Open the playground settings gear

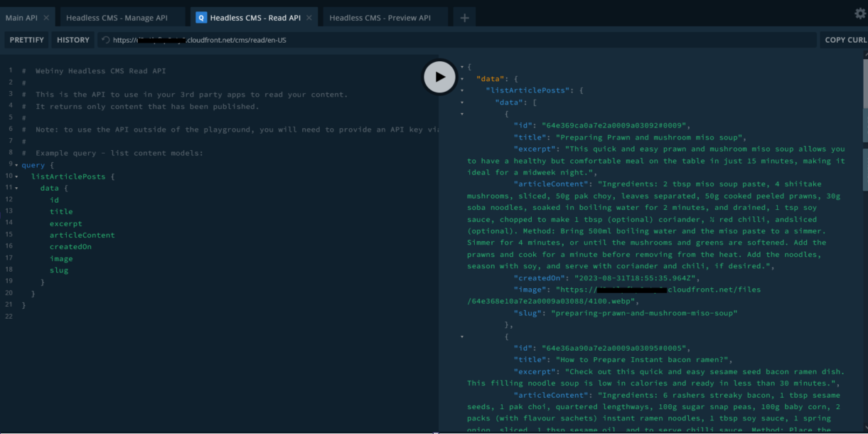pyautogui.click(x=859, y=12)
